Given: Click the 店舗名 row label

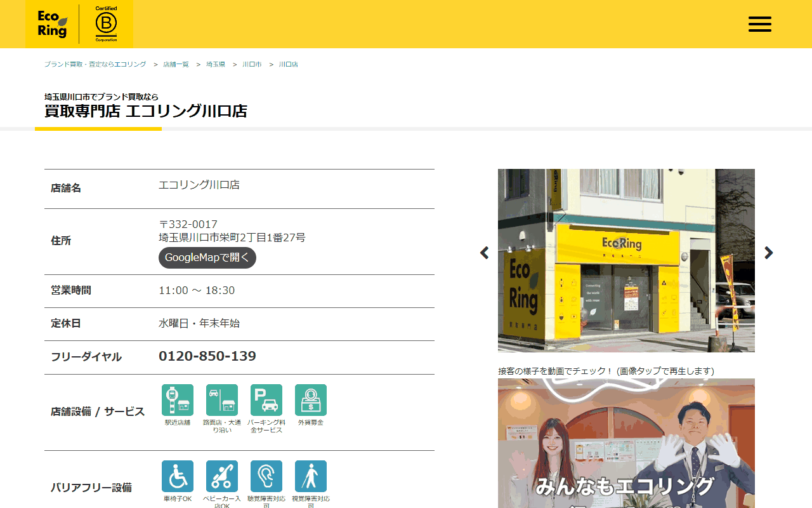Looking at the screenshot, I should click(66, 188).
